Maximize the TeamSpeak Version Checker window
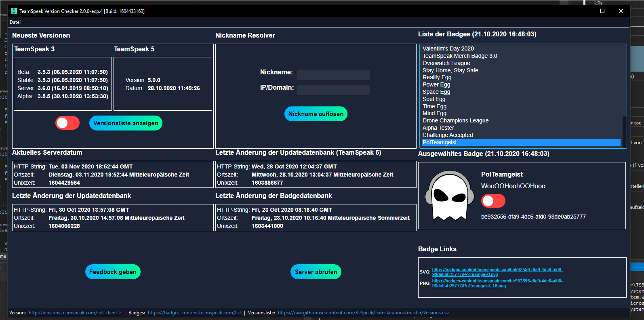The image size is (644, 320). click(x=602, y=11)
